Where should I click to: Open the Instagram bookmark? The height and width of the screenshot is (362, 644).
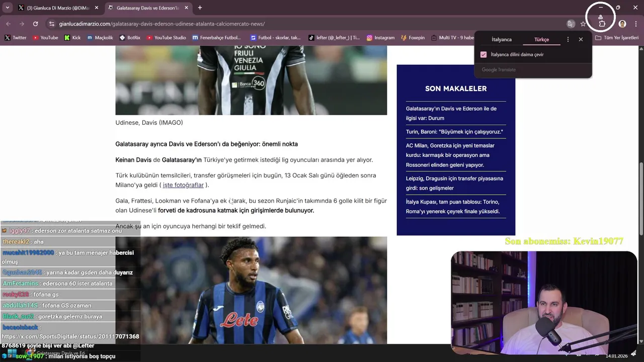tap(381, 38)
